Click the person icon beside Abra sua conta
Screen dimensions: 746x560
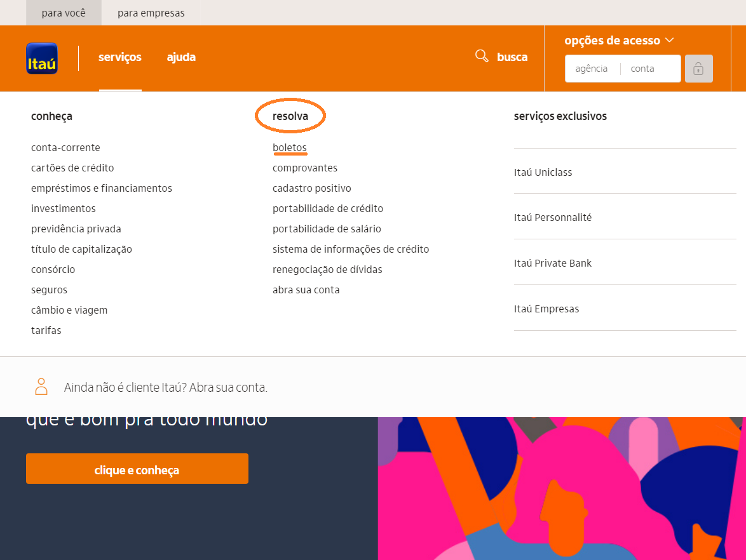click(41, 387)
